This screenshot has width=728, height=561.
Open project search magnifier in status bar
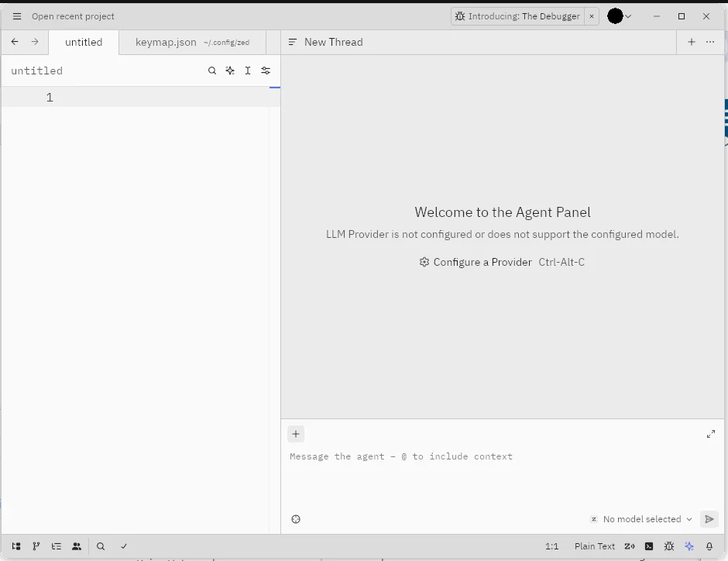click(x=100, y=546)
